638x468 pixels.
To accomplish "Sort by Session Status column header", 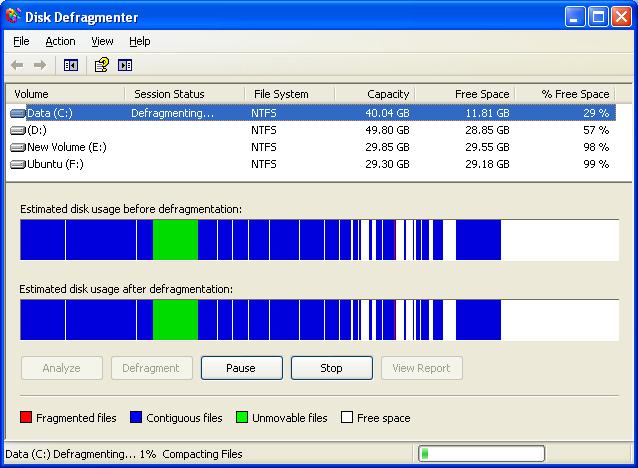I will click(184, 94).
